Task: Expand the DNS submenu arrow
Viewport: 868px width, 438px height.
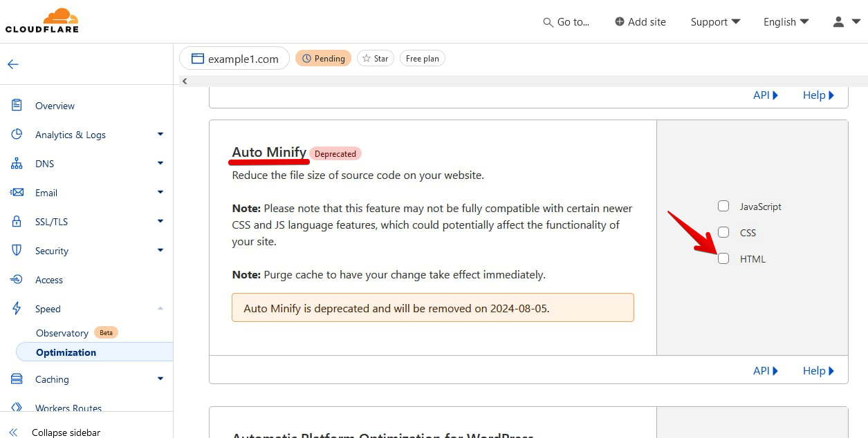Action: [x=160, y=163]
